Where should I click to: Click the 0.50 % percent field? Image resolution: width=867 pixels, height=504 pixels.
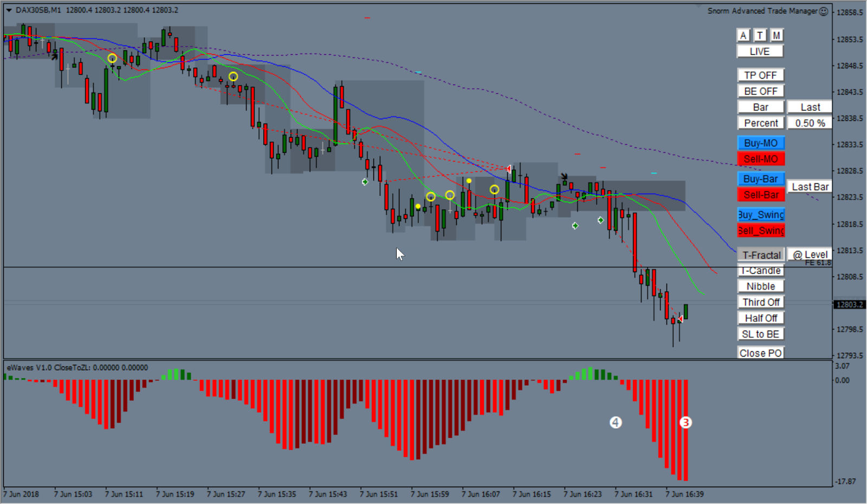(810, 123)
